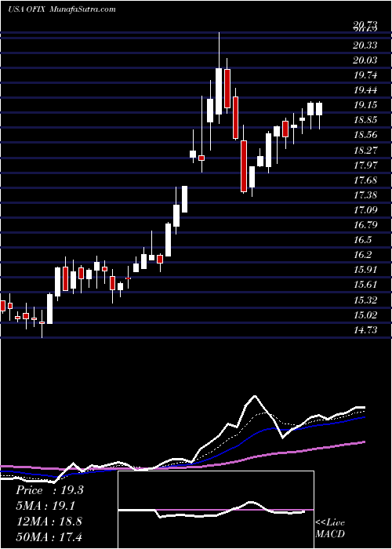Open the MACD inset chart panel
The width and height of the screenshot is (392, 549).
216,510
